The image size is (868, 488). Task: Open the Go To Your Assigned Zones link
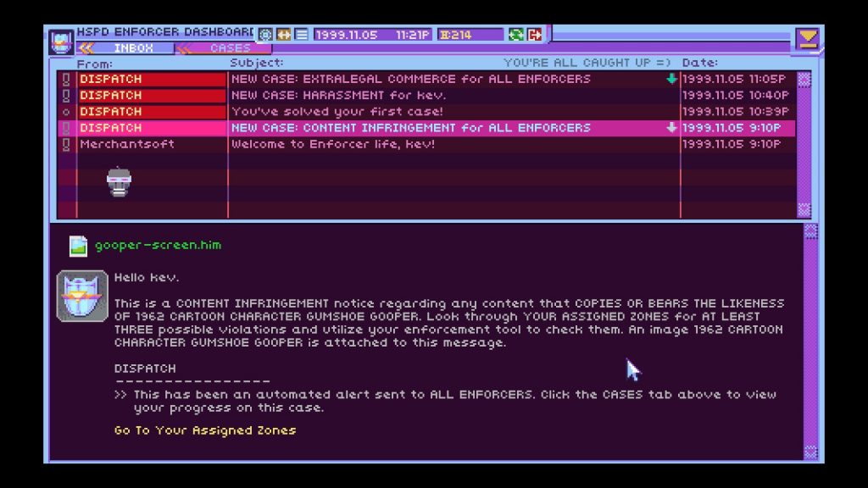point(205,430)
